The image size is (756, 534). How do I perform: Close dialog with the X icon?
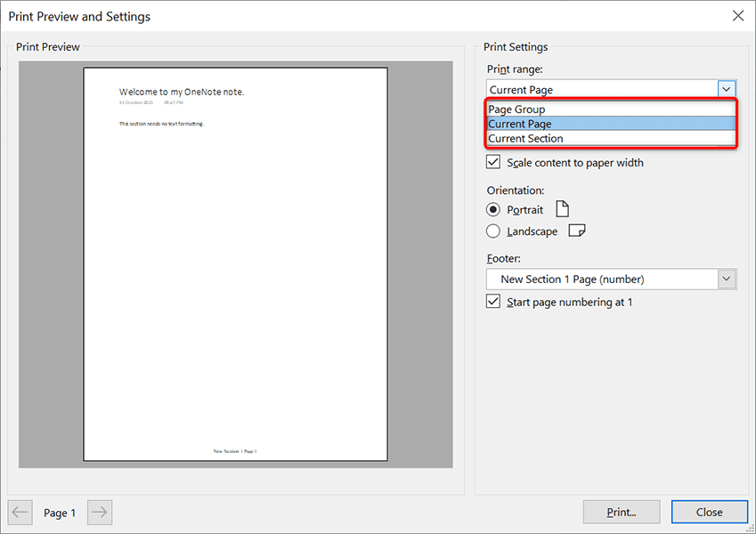pos(738,16)
